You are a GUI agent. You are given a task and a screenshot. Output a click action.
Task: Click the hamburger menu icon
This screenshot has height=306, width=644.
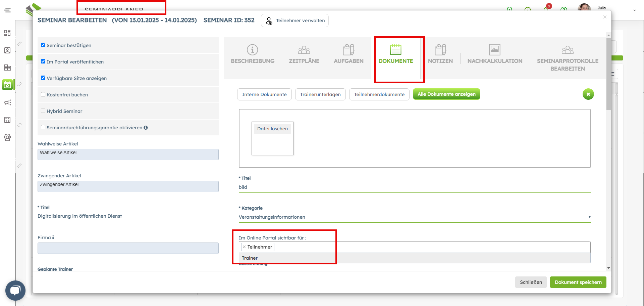(x=7, y=10)
